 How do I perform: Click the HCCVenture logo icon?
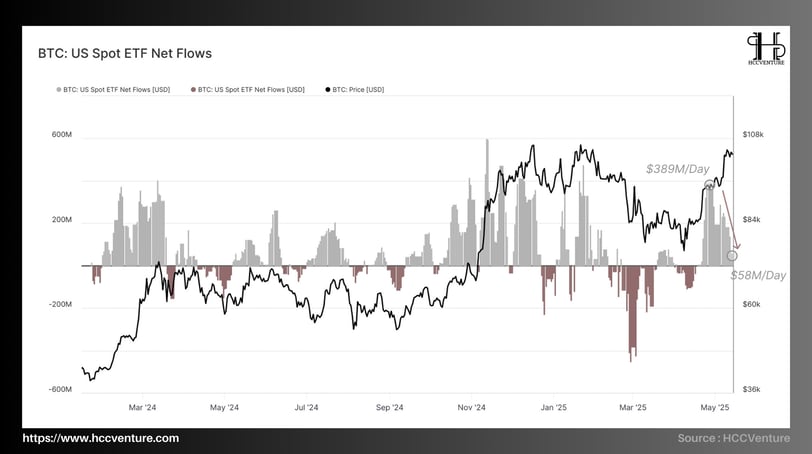[x=766, y=49]
